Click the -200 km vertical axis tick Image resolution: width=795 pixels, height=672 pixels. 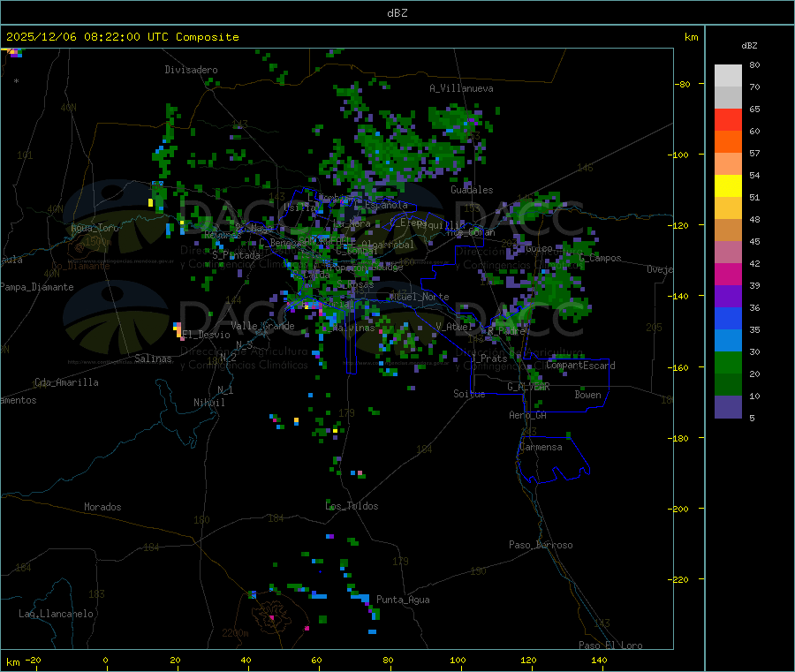(680, 509)
